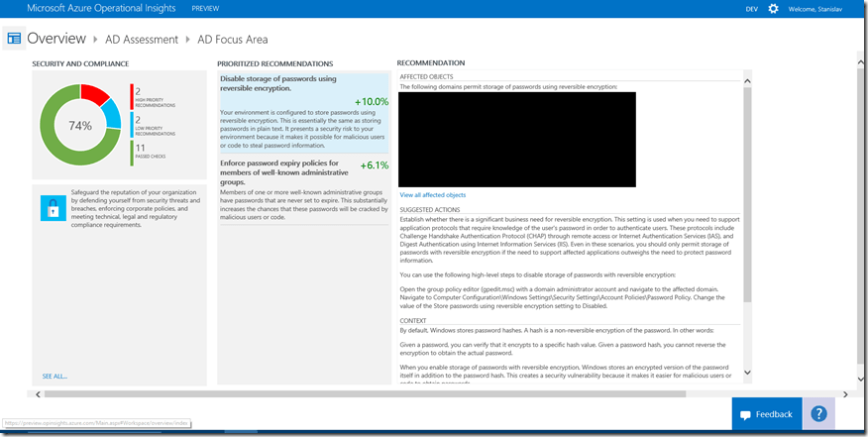Navigate to Overview in breadcrumb
Viewport: 868px width, 437px height.
click(x=56, y=40)
